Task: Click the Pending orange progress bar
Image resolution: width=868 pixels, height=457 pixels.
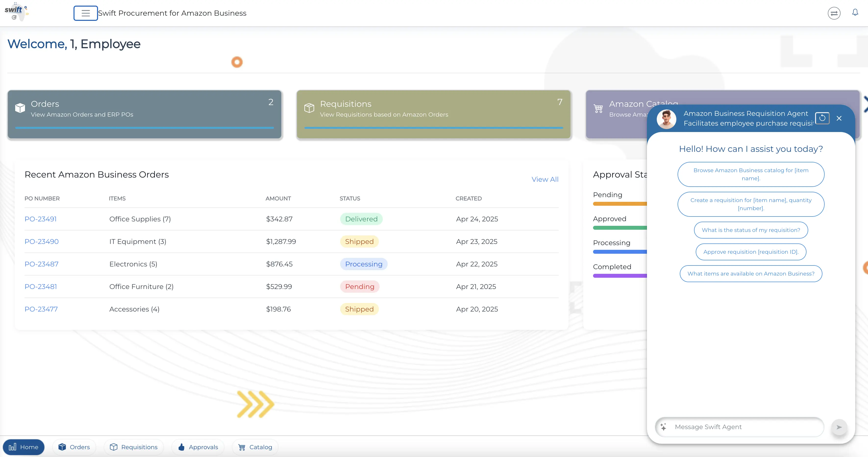Action: pyautogui.click(x=620, y=204)
